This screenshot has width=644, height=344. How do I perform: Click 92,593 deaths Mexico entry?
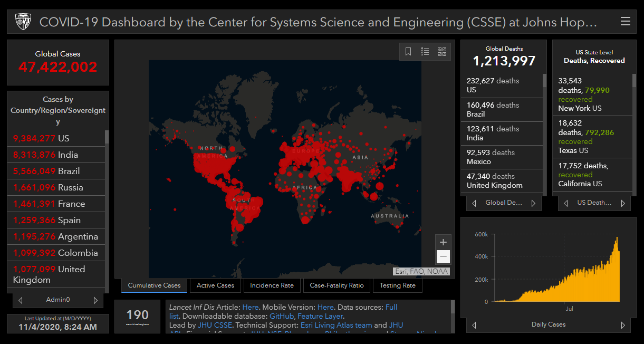[x=502, y=157]
